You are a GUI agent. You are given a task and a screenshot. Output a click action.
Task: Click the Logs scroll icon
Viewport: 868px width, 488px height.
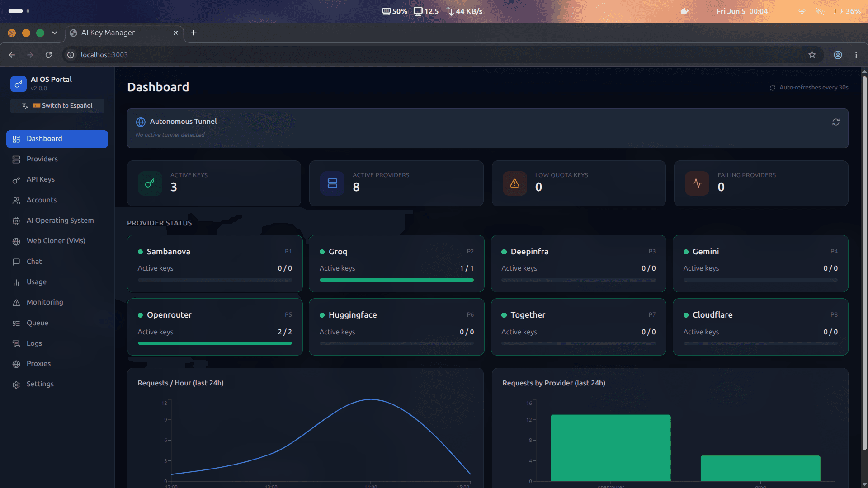(x=16, y=343)
